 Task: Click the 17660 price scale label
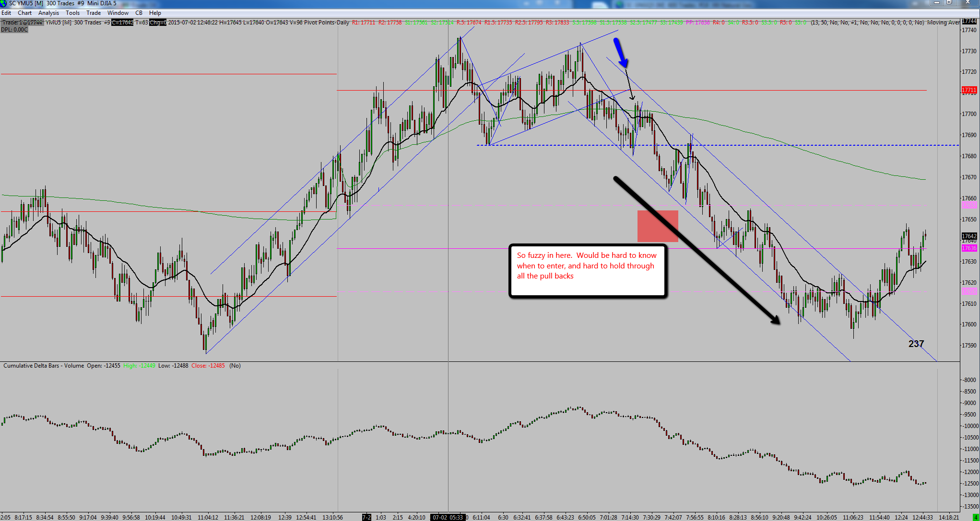click(x=969, y=198)
